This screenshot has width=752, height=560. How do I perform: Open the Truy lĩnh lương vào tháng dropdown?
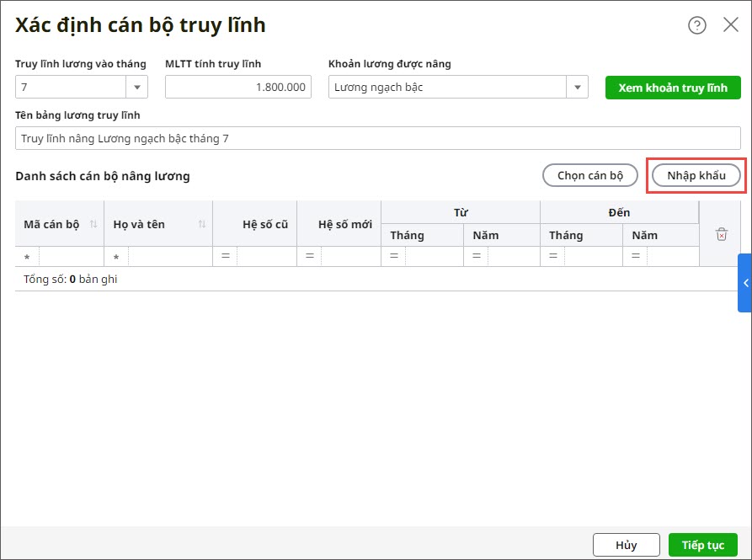coord(137,87)
